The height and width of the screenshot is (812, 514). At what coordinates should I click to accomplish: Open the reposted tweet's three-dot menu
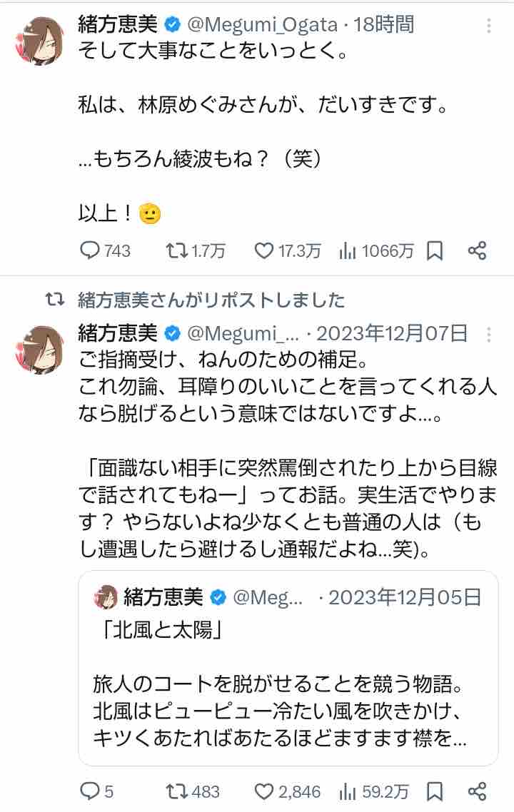(x=489, y=334)
